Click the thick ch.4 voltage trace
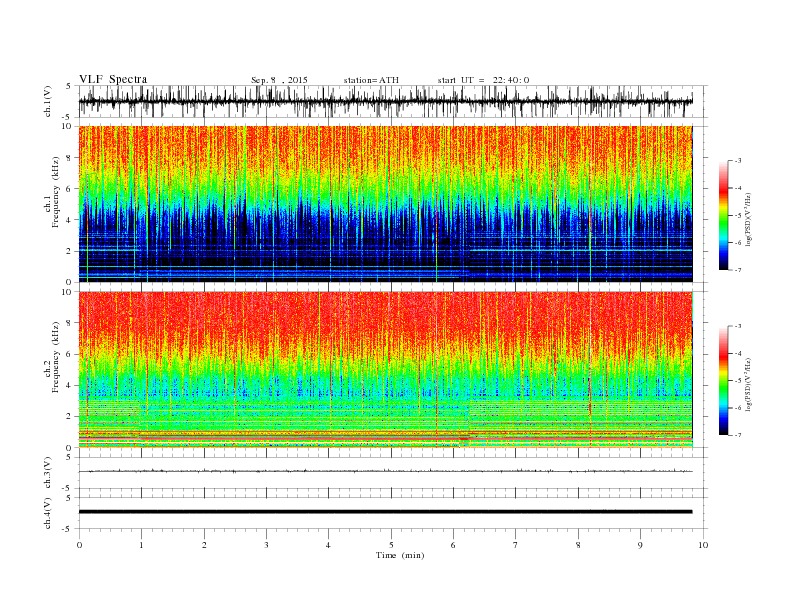The height and width of the screenshot is (612, 792). (385, 512)
